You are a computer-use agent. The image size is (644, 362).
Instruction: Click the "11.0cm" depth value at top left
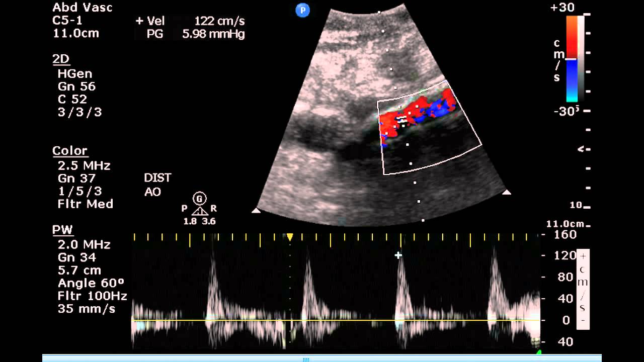point(76,33)
